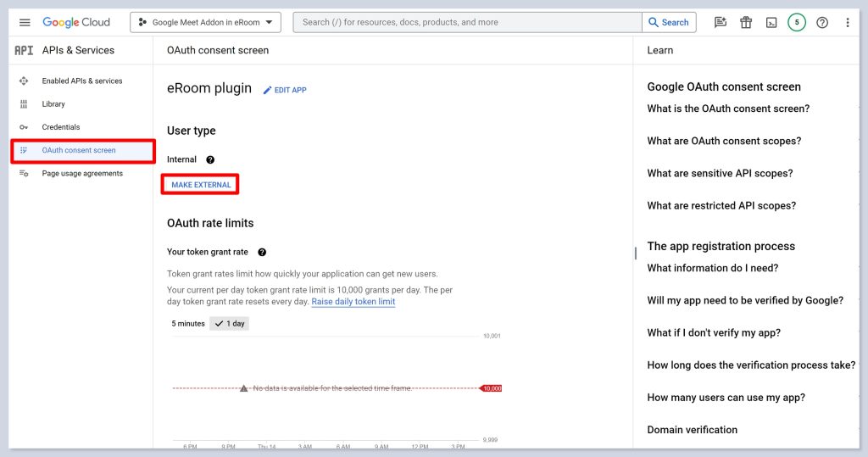Click the help icon beside token grant rate
Image resolution: width=868 pixels, height=457 pixels.
[x=262, y=252]
